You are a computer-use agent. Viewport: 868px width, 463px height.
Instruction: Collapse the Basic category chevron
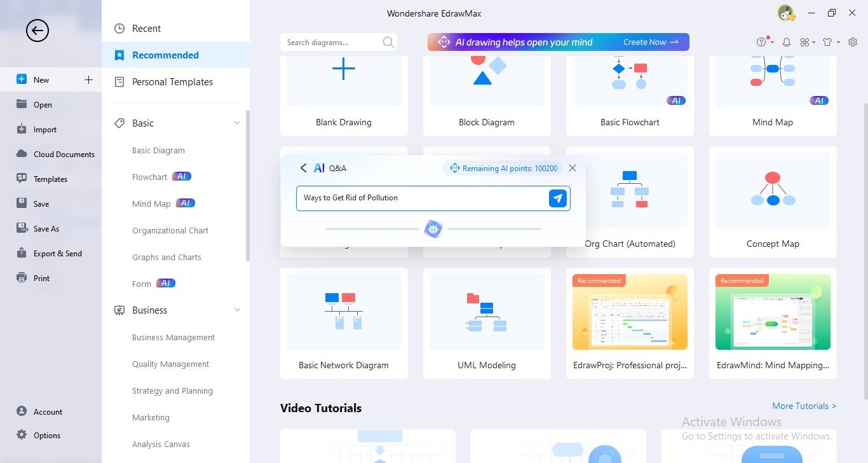(237, 123)
